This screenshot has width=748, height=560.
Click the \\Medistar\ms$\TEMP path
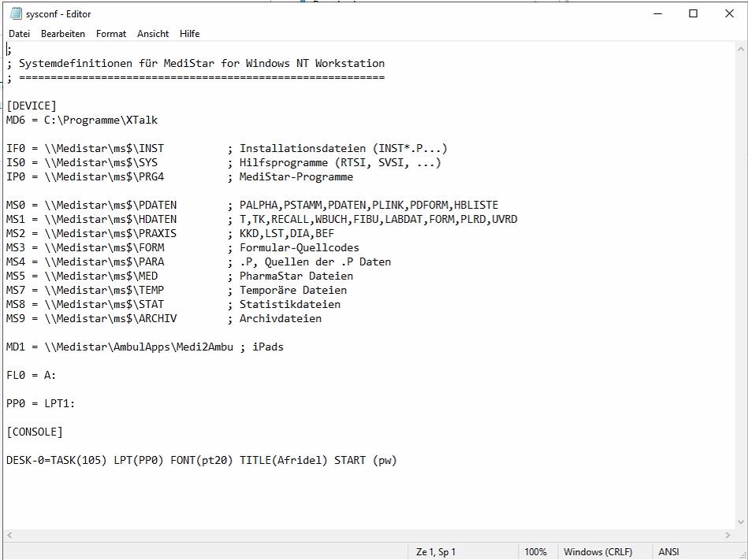click(x=104, y=291)
